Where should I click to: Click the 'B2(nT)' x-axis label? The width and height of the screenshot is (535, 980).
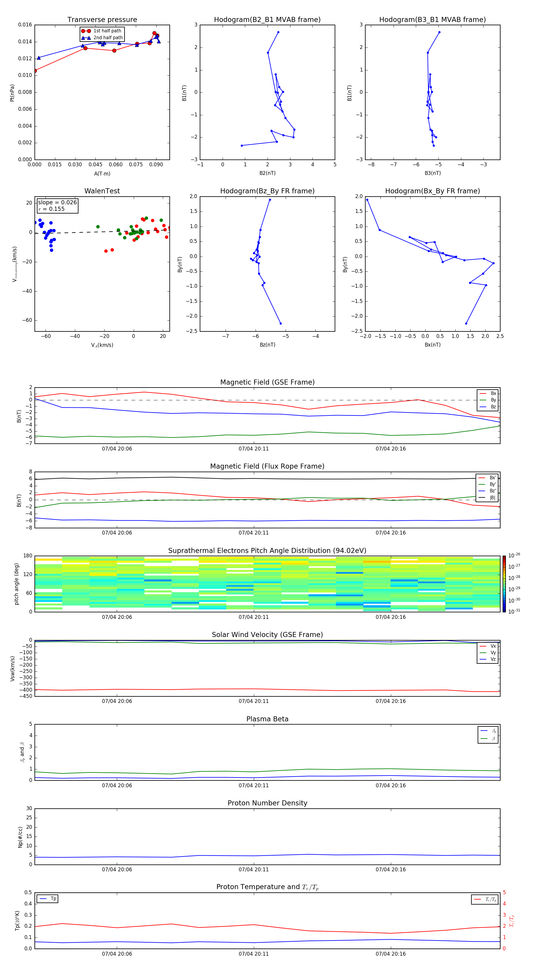point(267,173)
